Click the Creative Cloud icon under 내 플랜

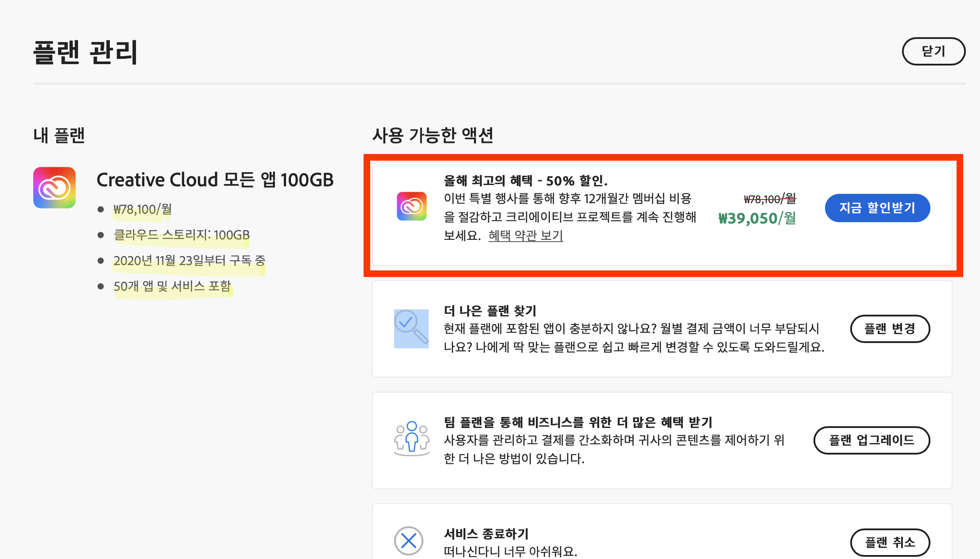(x=54, y=188)
